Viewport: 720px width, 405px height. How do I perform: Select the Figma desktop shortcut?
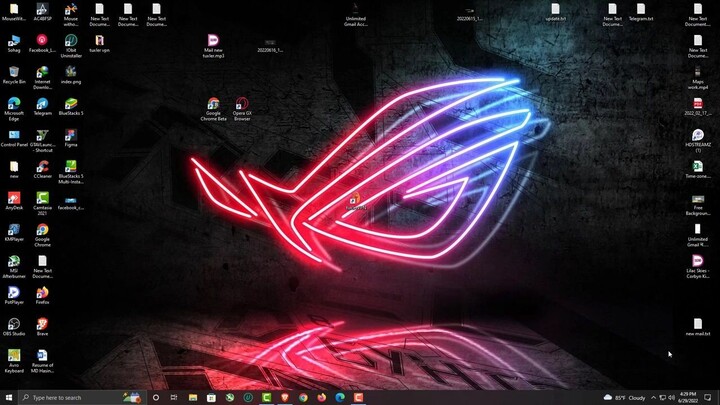point(71,138)
